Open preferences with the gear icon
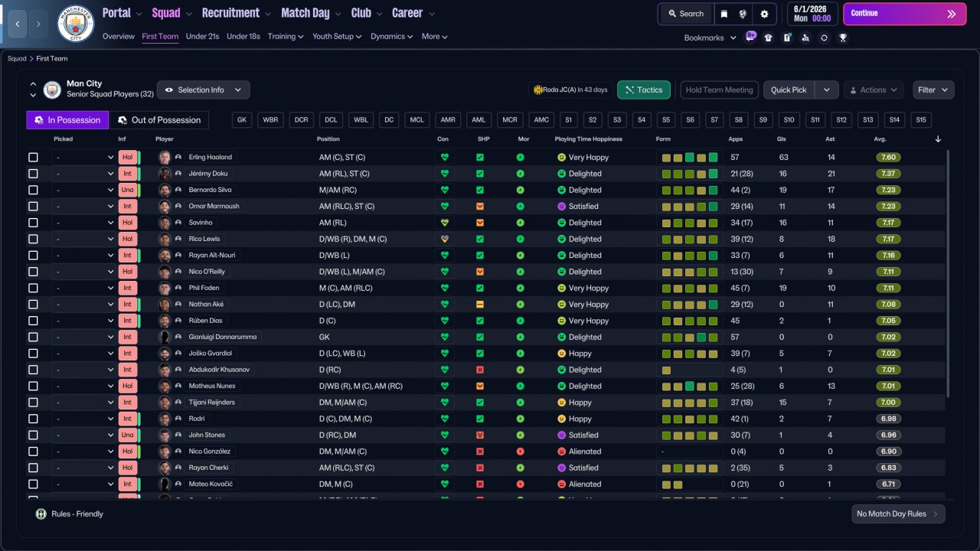The image size is (980, 551). pos(764,14)
